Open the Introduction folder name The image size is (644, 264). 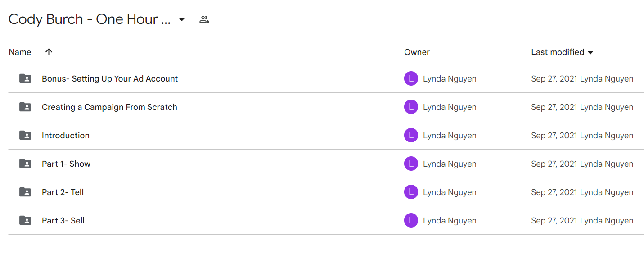[66, 135]
